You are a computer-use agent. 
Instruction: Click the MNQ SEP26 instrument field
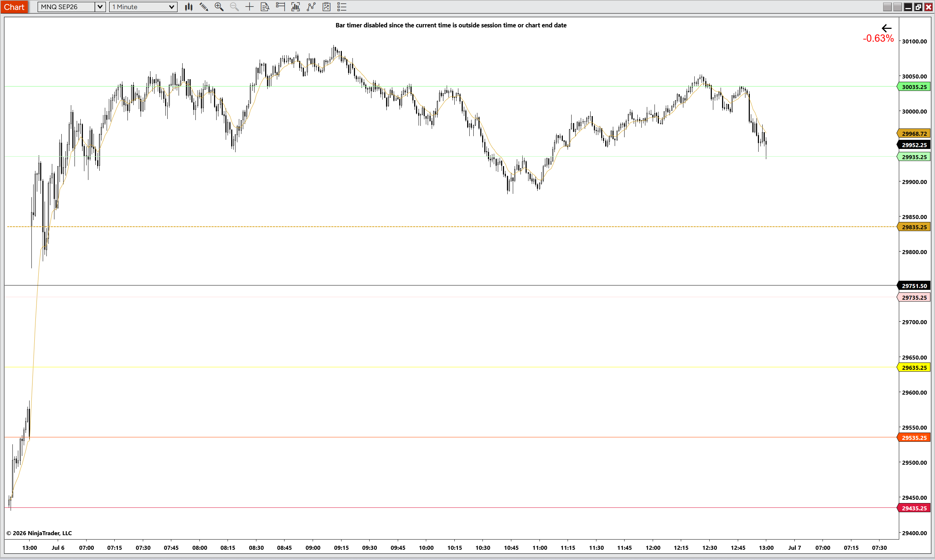[x=66, y=7]
